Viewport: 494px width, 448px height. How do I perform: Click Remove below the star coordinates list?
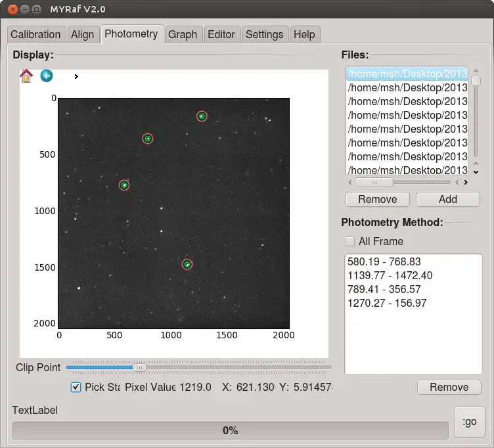[449, 387]
